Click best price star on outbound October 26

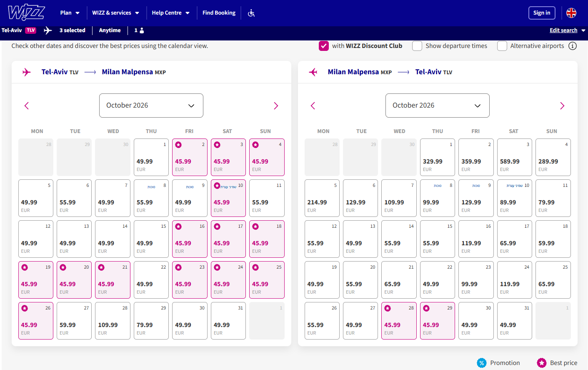coord(25,308)
